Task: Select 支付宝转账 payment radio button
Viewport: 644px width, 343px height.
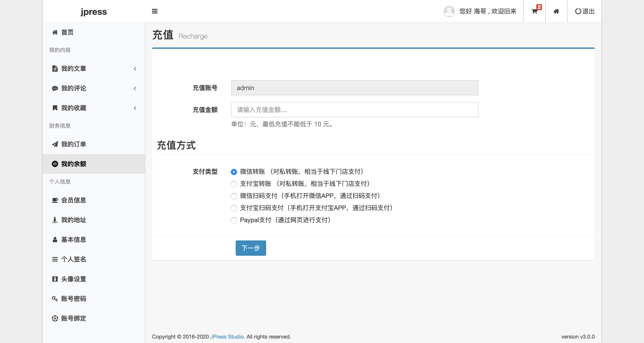Action: (234, 184)
